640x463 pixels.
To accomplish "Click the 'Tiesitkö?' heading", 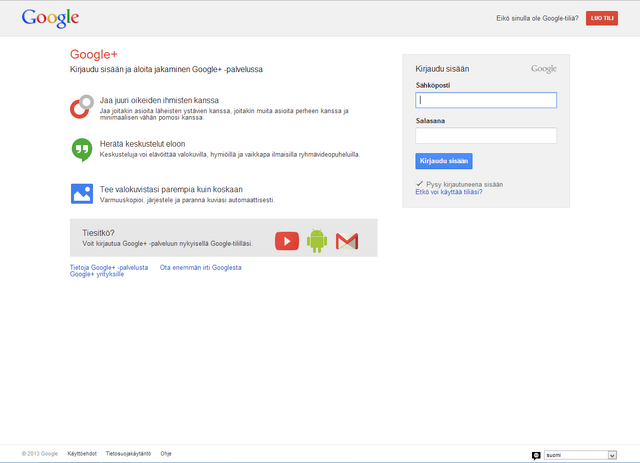I will (x=98, y=233).
